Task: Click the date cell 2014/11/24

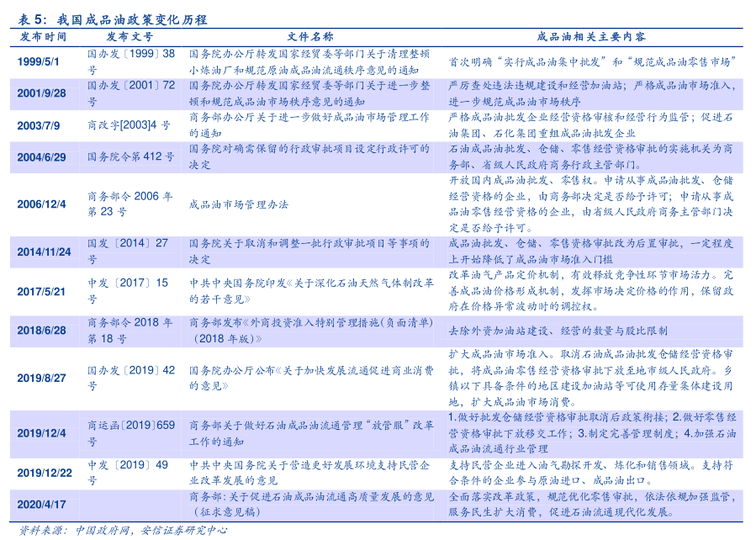Action: click(x=44, y=251)
